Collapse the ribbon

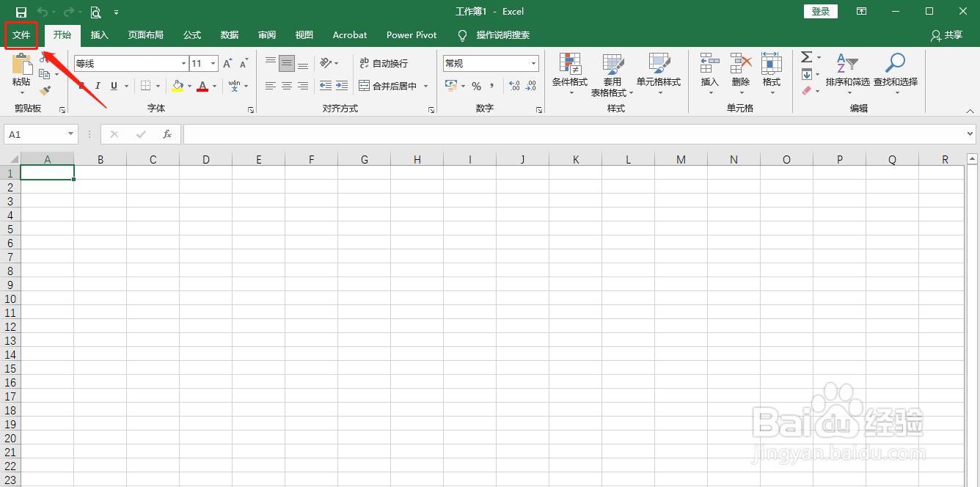pyautogui.click(x=970, y=110)
